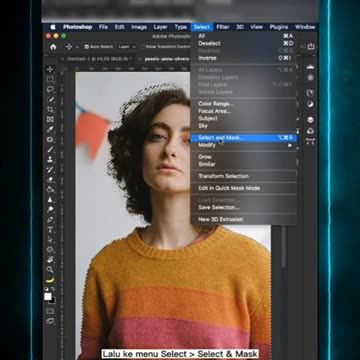Open the View menu
The width and height of the screenshot is (360, 360).
256,27
